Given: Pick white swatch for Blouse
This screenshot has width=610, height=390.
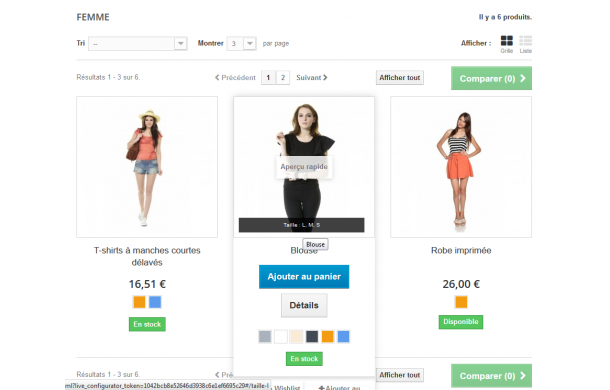Looking at the screenshot, I should [280, 336].
